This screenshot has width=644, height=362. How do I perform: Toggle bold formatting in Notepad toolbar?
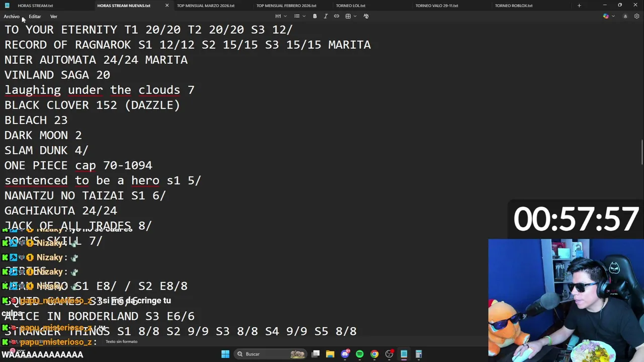315,16
